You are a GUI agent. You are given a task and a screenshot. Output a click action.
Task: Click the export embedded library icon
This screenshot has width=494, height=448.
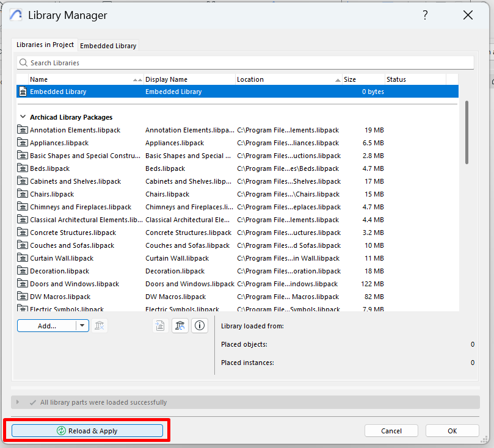point(159,325)
